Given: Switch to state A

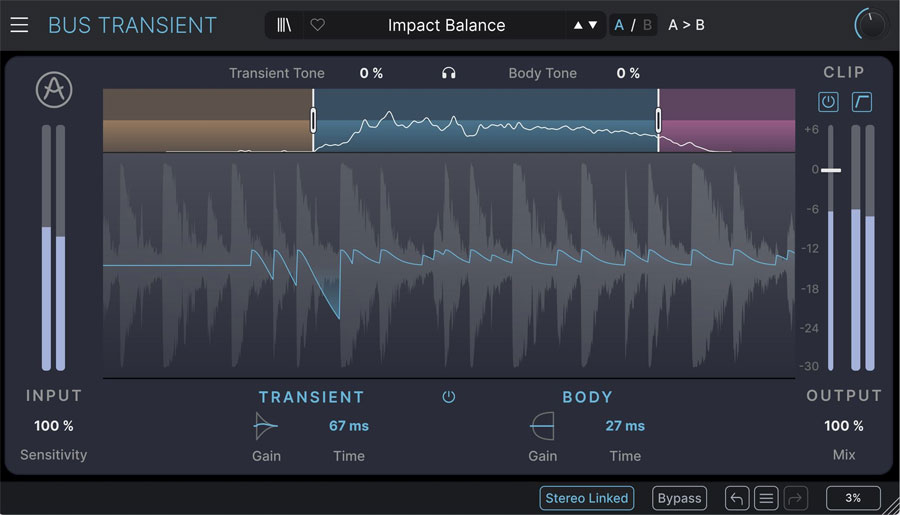Looking at the screenshot, I should click(x=619, y=25).
